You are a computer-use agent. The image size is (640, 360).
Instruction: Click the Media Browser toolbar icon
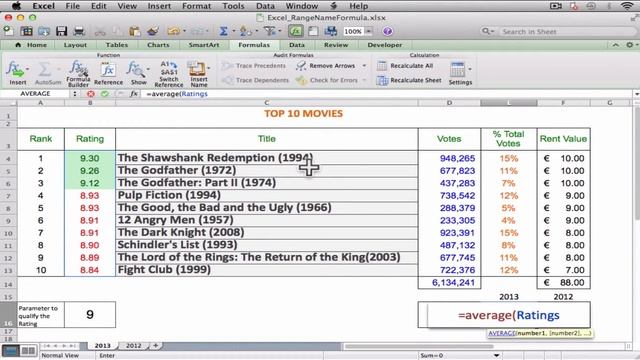[331, 31]
